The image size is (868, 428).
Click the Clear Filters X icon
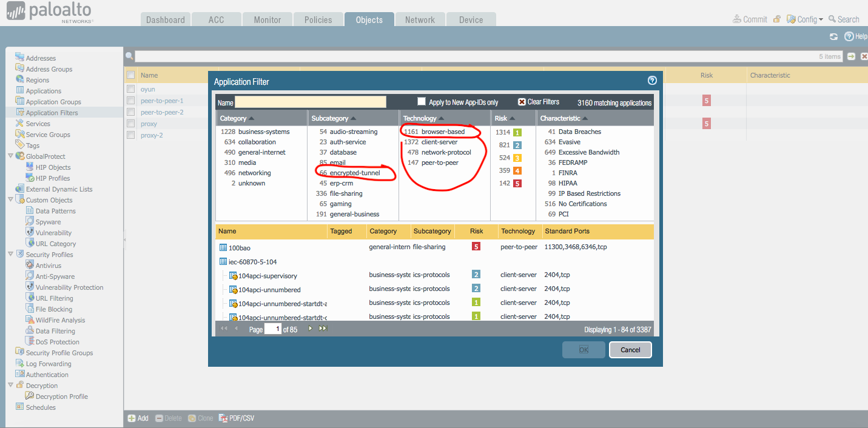[522, 102]
